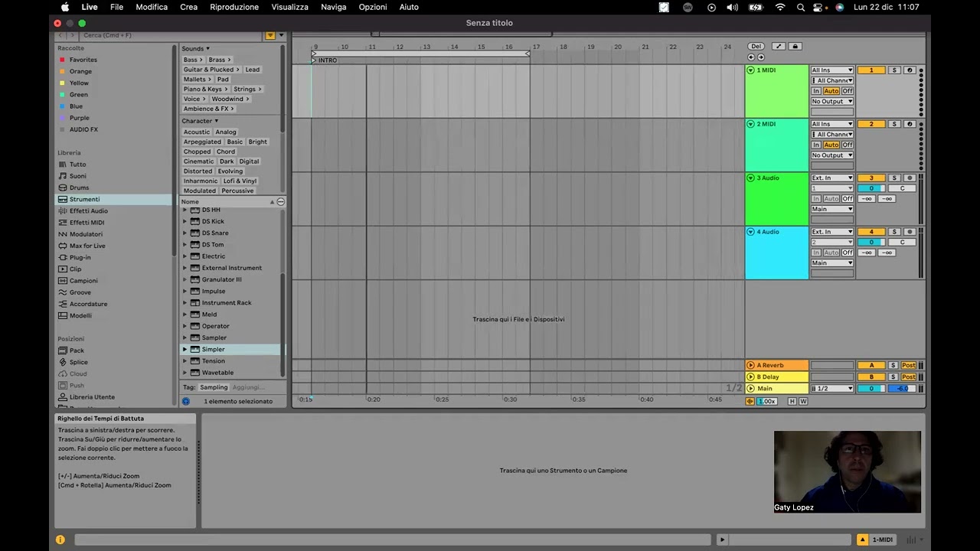Click the volume icon in menu bar
This screenshot has height=551, width=980.
733,7
